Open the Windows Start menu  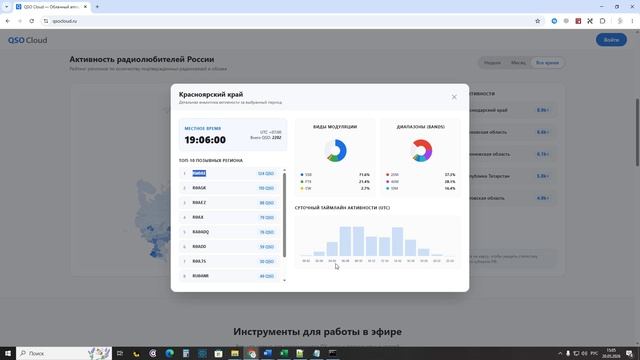7,353
